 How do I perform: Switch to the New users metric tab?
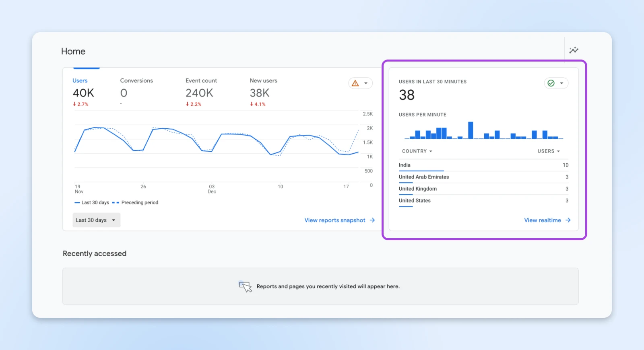263,92
